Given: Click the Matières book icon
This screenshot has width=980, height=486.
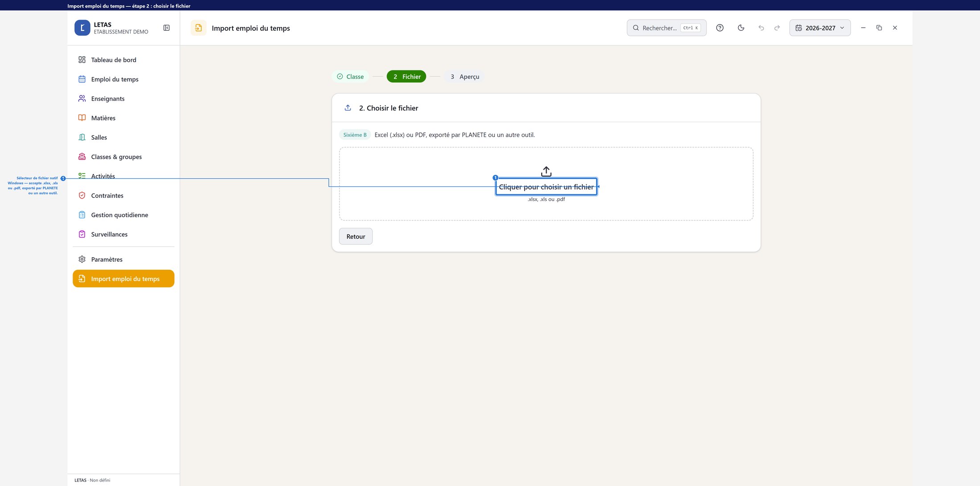Looking at the screenshot, I should click(82, 118).
